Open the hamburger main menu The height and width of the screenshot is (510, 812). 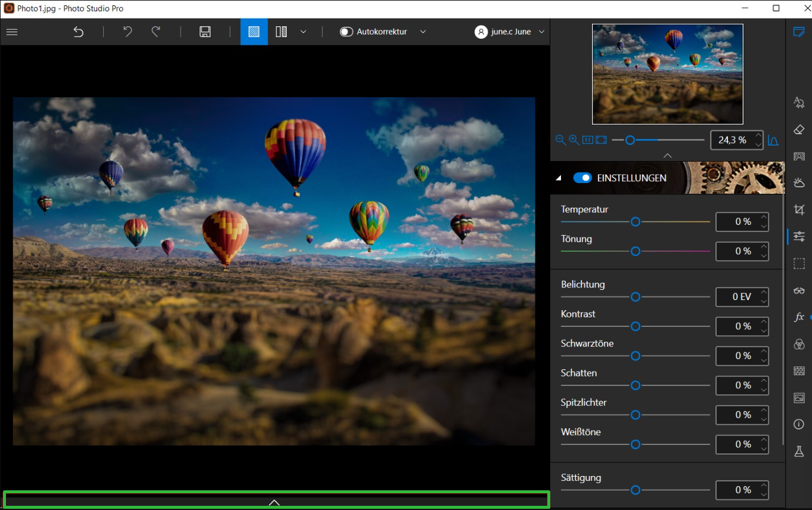point(12,32)
